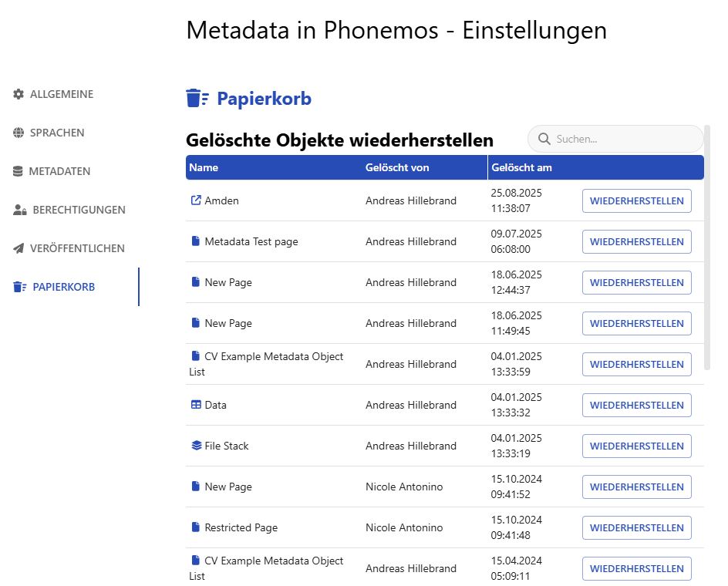The width and height of the screenshot is (728, 586).
Task: Click the globe icon beside Sprachen
Action: tap(19, 133)
